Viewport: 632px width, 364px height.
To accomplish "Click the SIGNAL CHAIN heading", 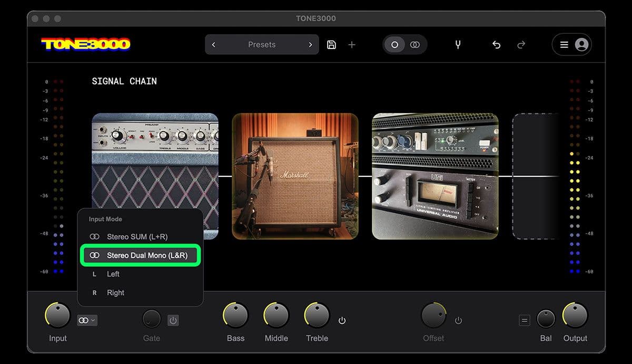I will (124, 81).
